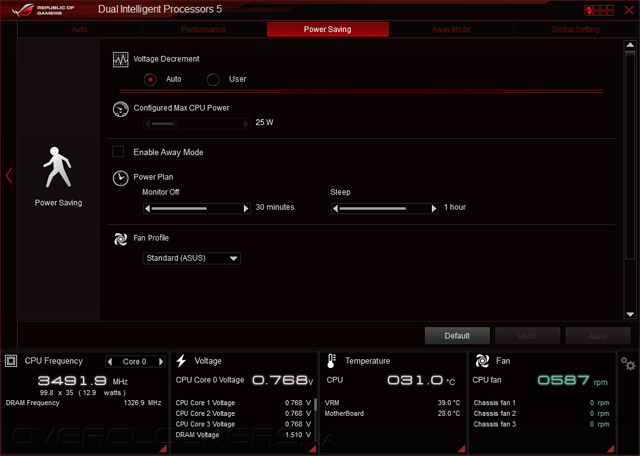Click the Temperature thermometer icon
The height and width of the screenshot is (456, 640).
[x=331, y=361]
